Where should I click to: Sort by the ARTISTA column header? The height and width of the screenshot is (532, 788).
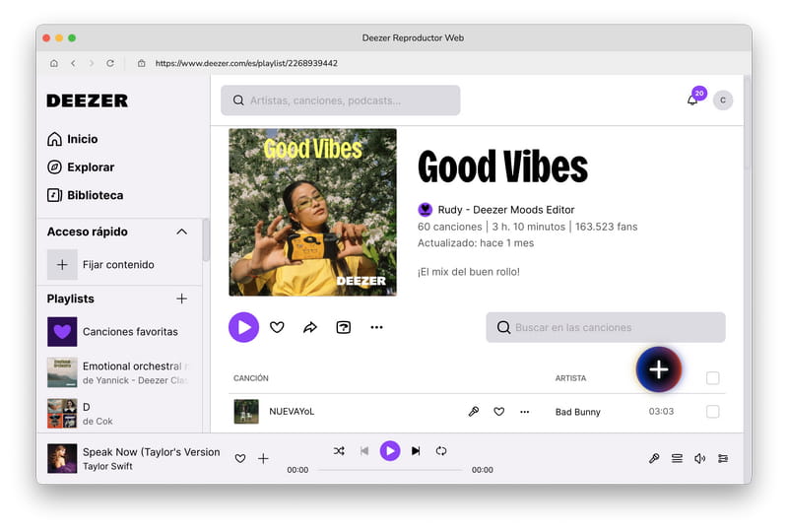pos(570,378)
